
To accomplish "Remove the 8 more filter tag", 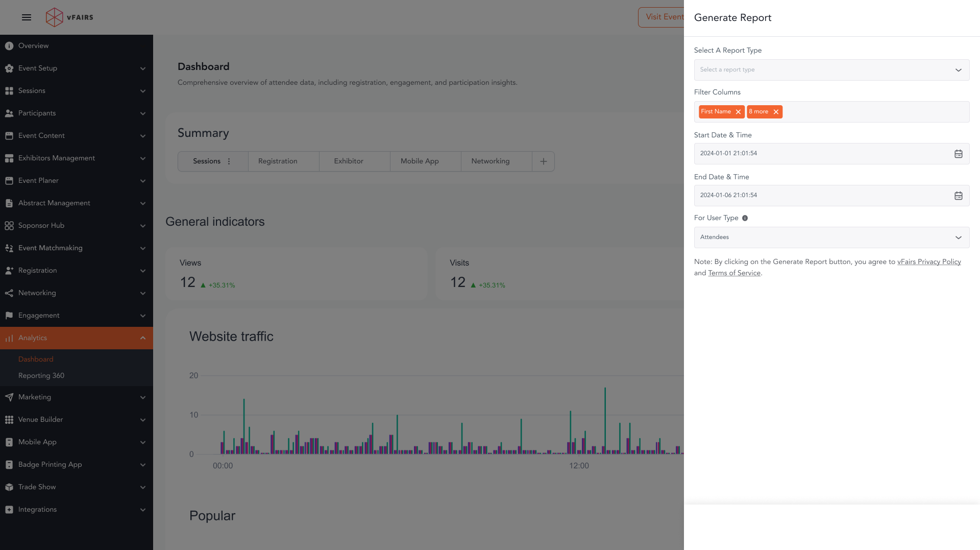I will pyautogui.click(x=776, y=112).
